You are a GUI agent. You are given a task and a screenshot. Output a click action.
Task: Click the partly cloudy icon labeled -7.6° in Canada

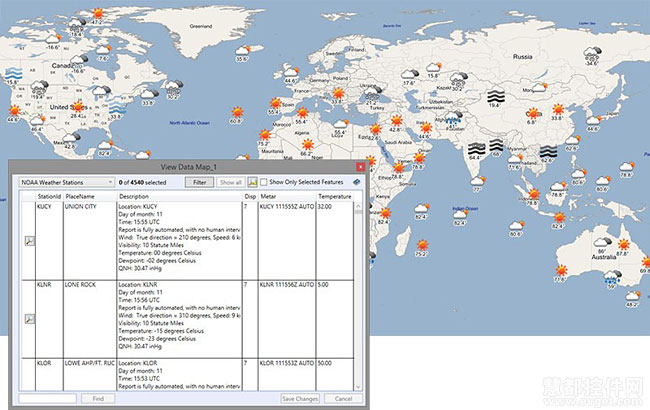click(x=103, y=50)
